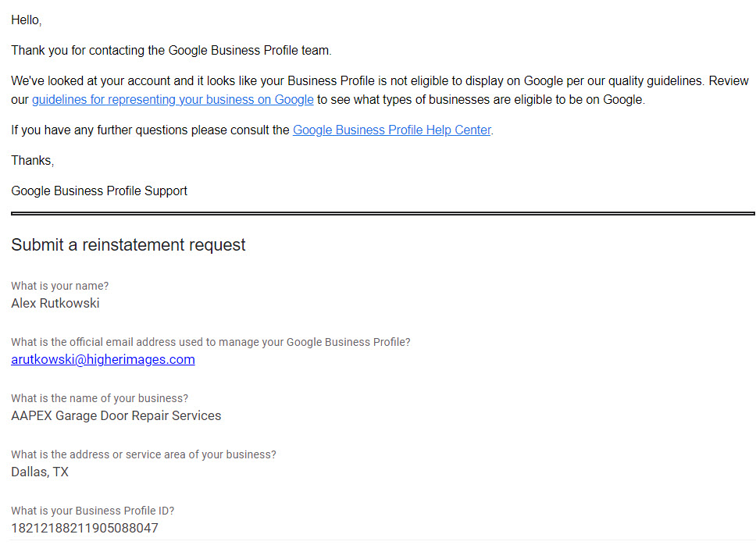Click the official email address question label
Image resolution: width=756 pixels, height=545 pixels.
211,342
